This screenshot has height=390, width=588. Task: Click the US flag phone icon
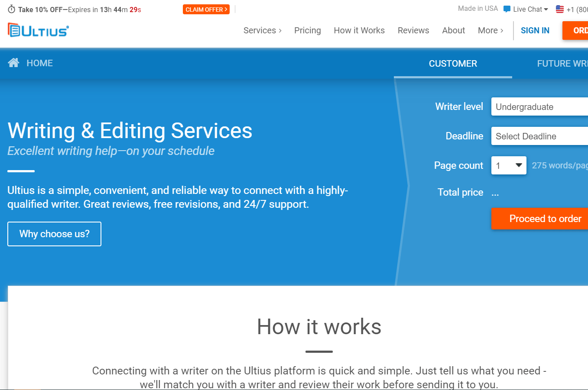560,9
